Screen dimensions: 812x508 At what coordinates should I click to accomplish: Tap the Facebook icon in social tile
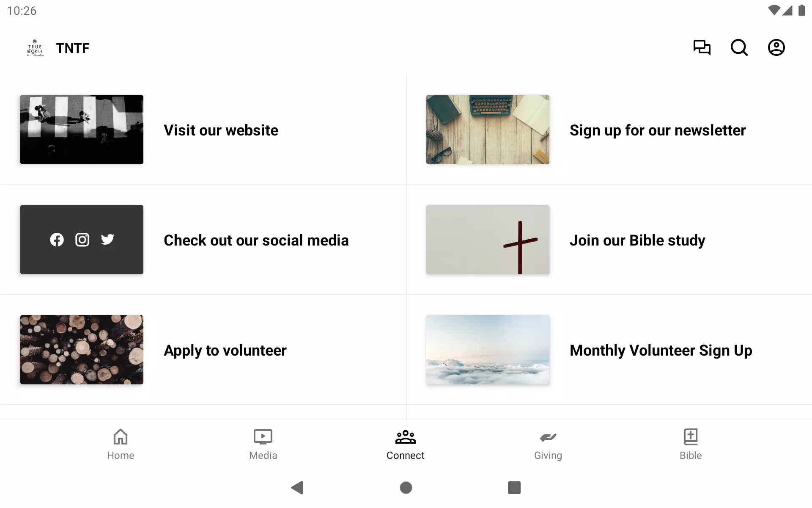point(57,240)
